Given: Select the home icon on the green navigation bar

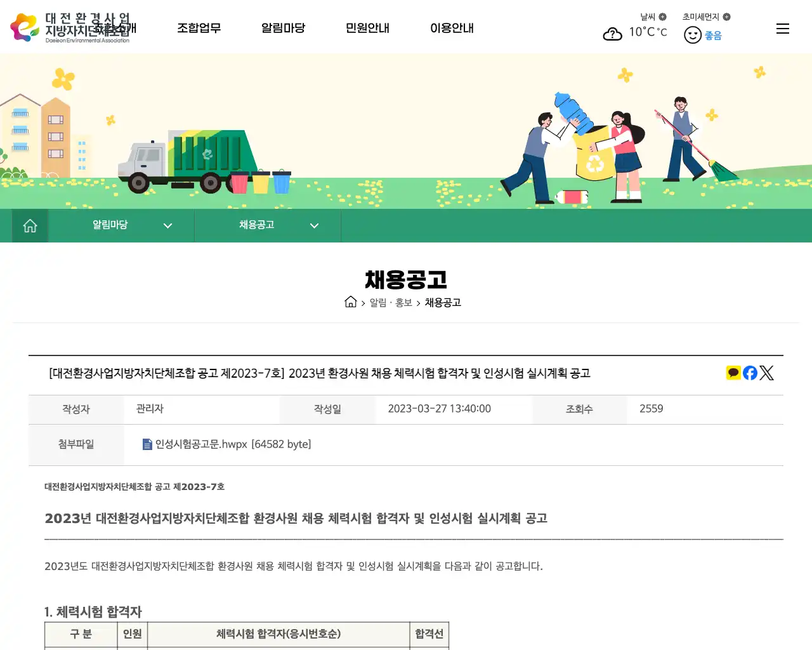Looking at the screenshot, I should point(29,225).
